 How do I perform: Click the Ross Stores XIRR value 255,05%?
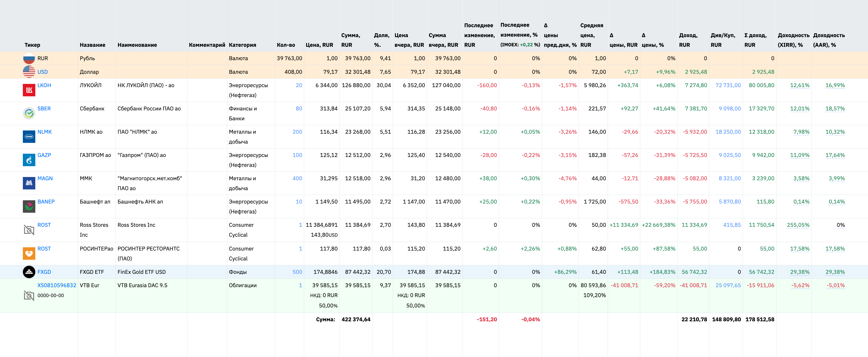pyautogui.click(x=798, y=225)
